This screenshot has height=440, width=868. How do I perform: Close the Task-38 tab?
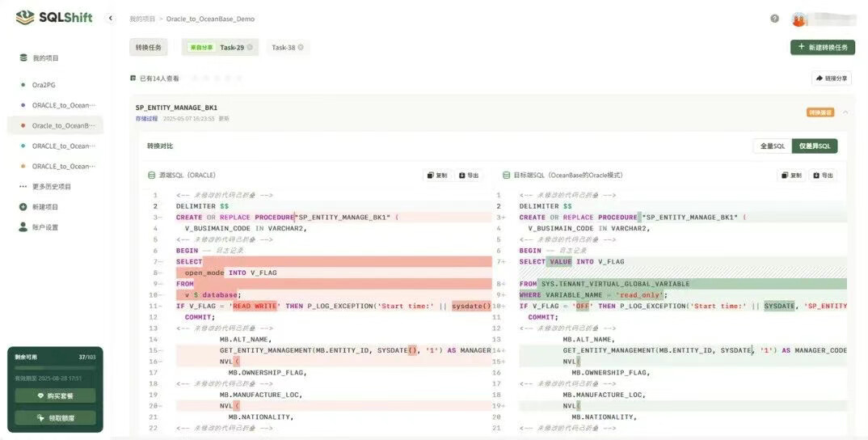coord(301,48)
